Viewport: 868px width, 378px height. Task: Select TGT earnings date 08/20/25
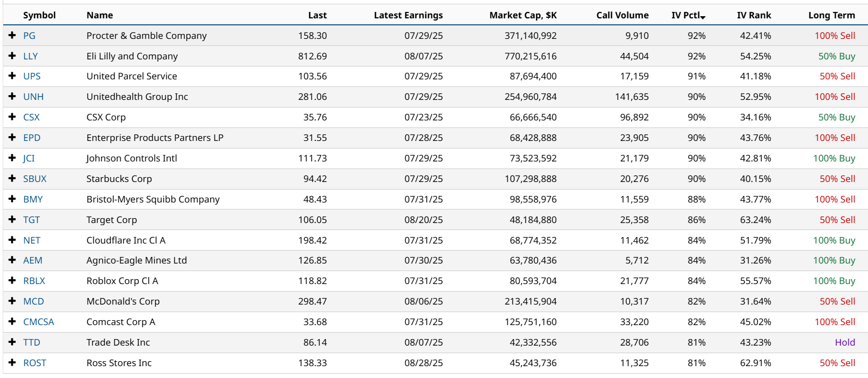[424, 220]
